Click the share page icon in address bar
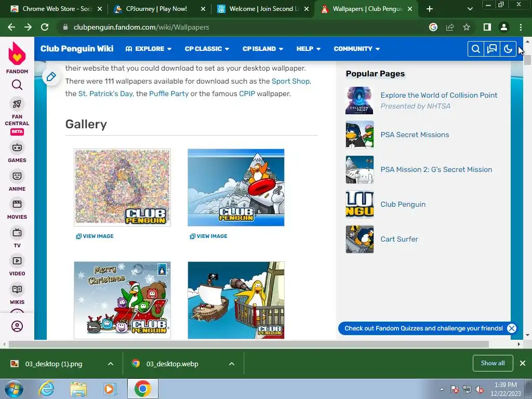Screen dimensions: 532x399 click(x=450, y=27)
